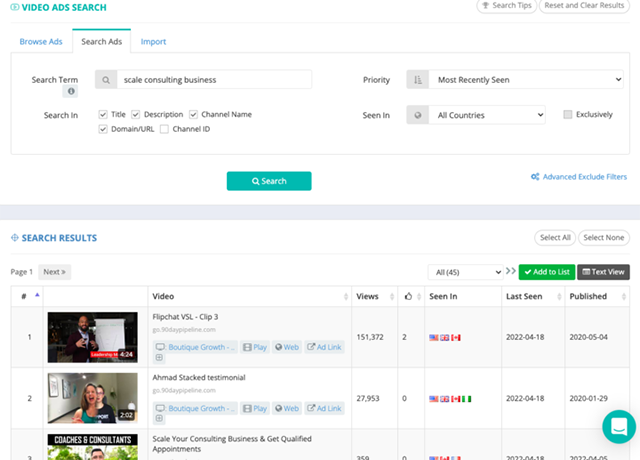Click the 27,953 views value
The image size is (640, 460).
click(x=368, y=398)
